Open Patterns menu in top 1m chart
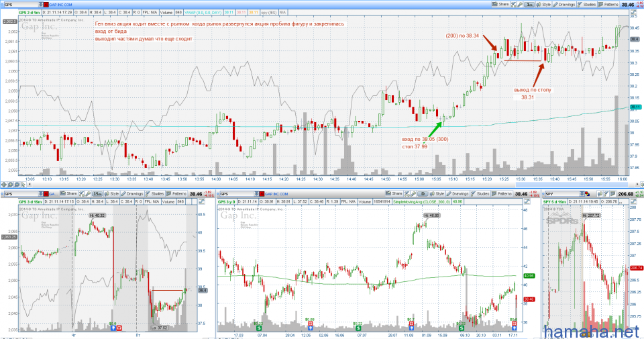 coord(608,4)
